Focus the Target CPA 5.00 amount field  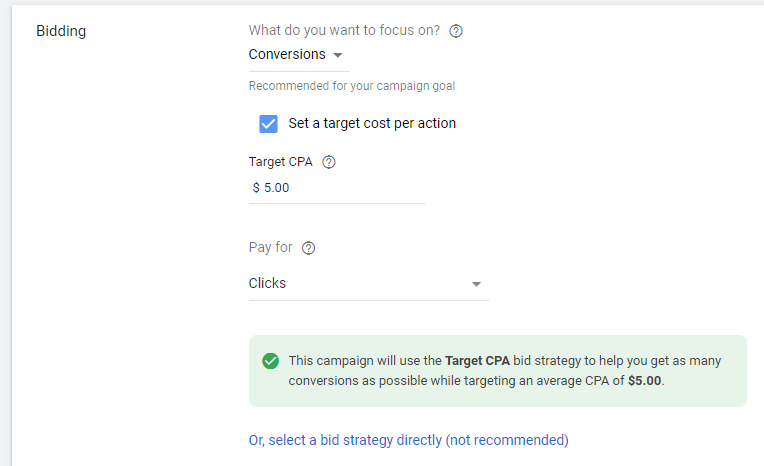pyautogui.click(x=337, y=188)
